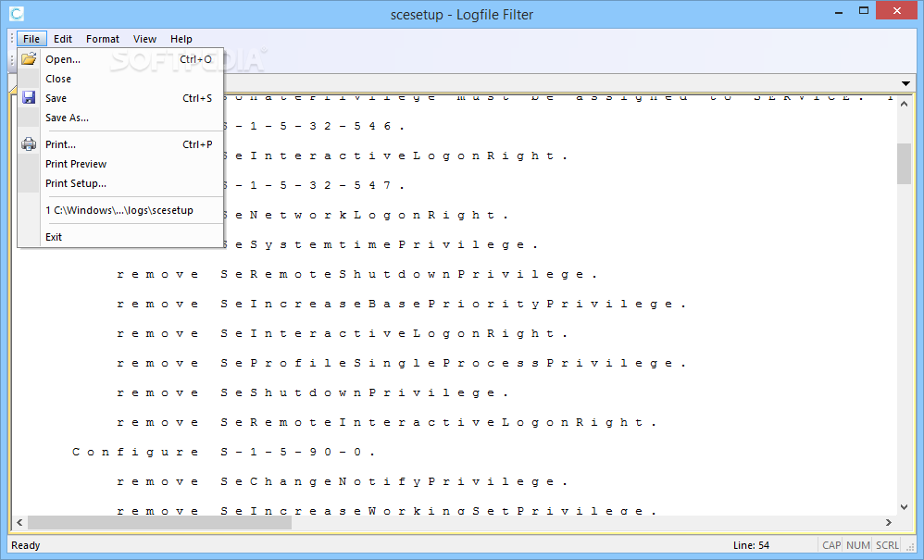Click the horizontal scrollbar left arrow
The image size is (924, 560).
(19, 522)
